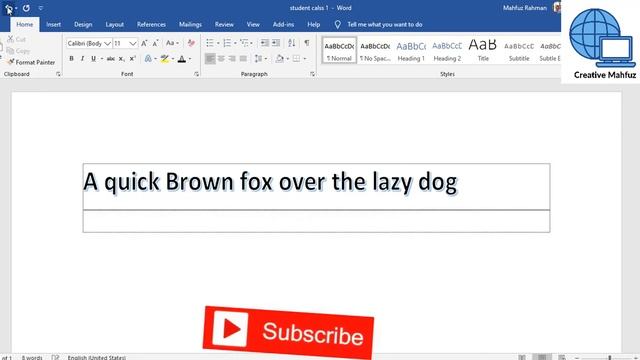Apply the Subtitle style
This screenshot has width=640, height=360.
tap(519, 50)
